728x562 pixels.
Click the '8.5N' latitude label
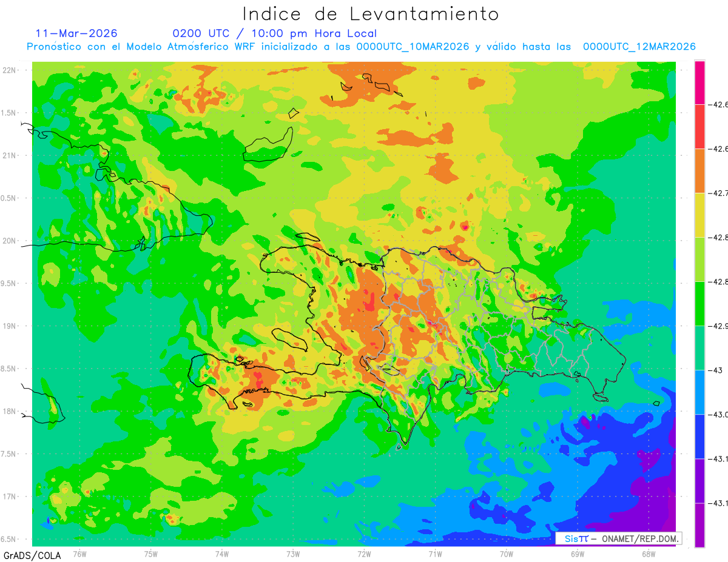pos(8,369)
